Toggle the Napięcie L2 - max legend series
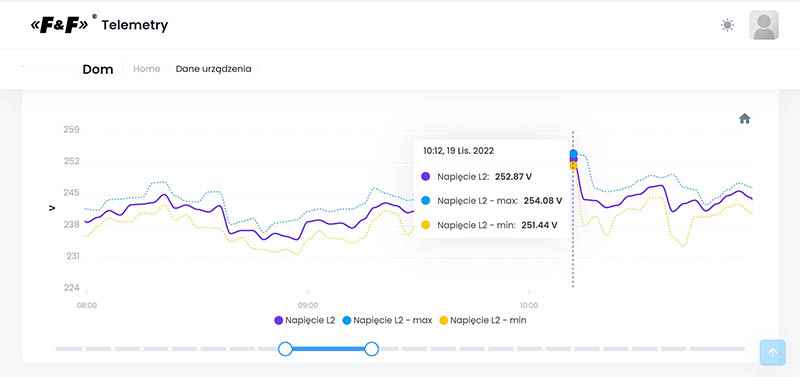Viewport: 800px width, 377px height. point(387,320)
